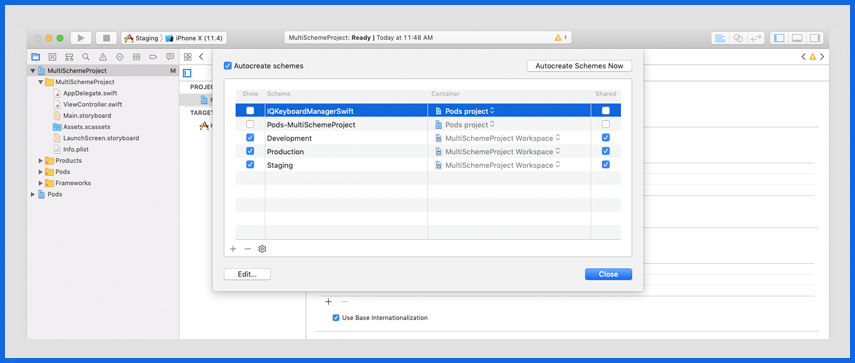Unshare the Production scheme
This screenshot has width=855, height=363.
tap(606, 151)
